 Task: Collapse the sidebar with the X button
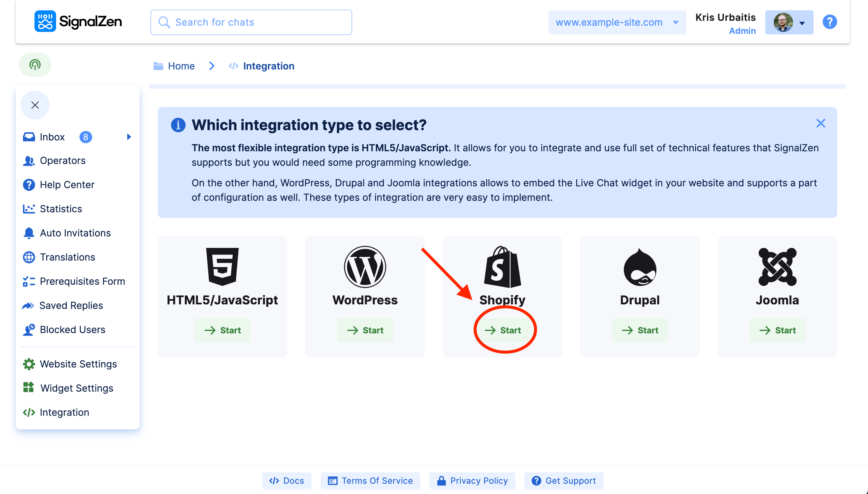35,105
